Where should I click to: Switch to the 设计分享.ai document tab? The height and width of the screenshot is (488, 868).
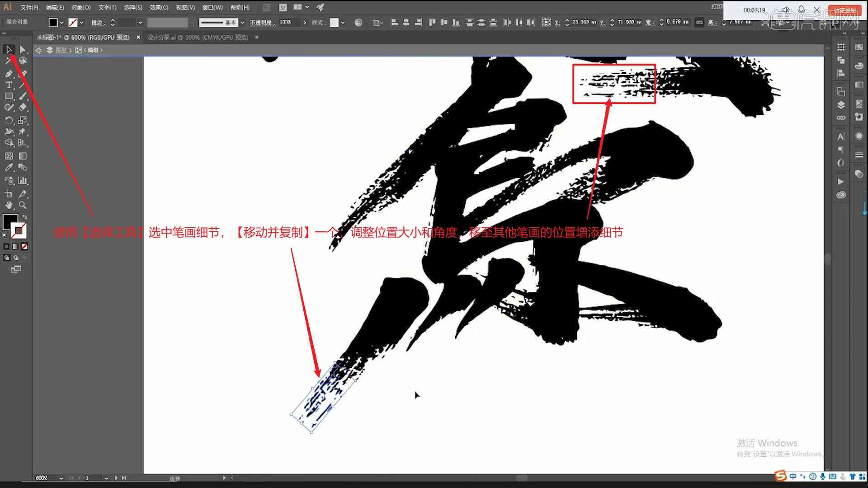coord(198,38)
